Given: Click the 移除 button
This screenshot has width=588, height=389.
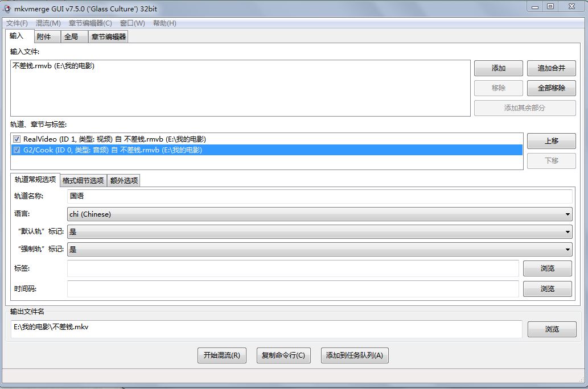Looking at the screenshot, I should 499,88.
